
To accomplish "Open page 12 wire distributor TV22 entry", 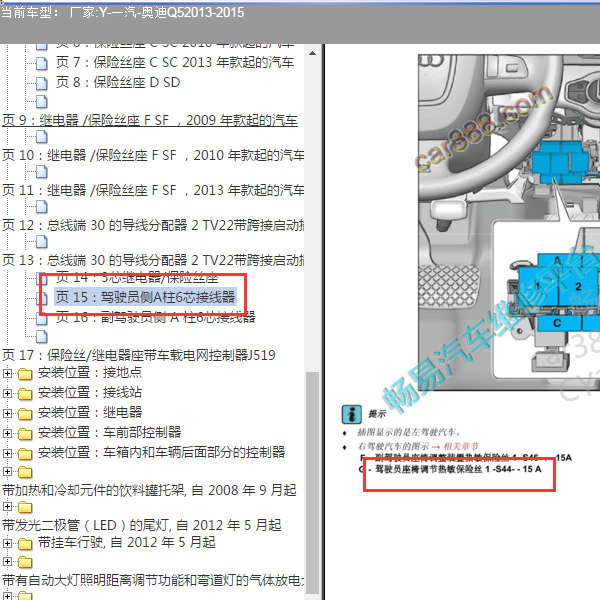I will pyautogui.click(x=153, y=225).
